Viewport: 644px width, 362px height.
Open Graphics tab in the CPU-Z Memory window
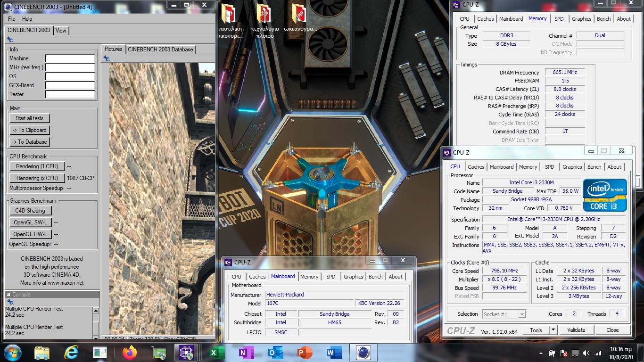581,19
